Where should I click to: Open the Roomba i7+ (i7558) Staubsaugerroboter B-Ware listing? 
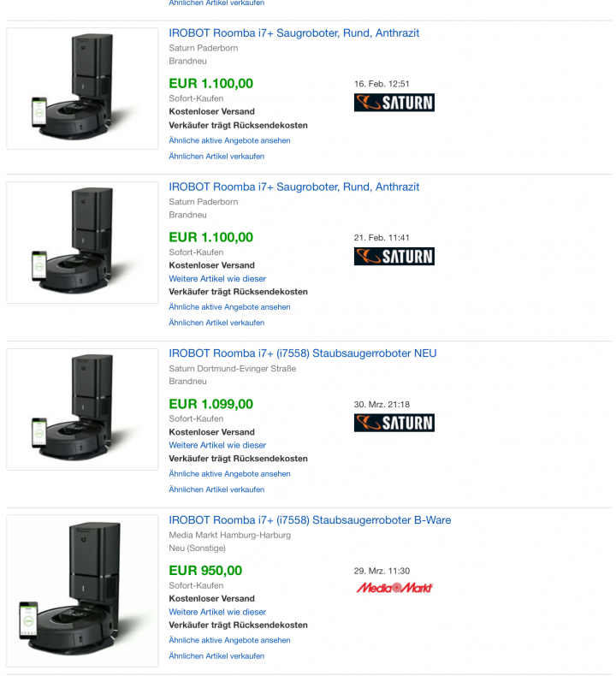[x=310, y=520]
